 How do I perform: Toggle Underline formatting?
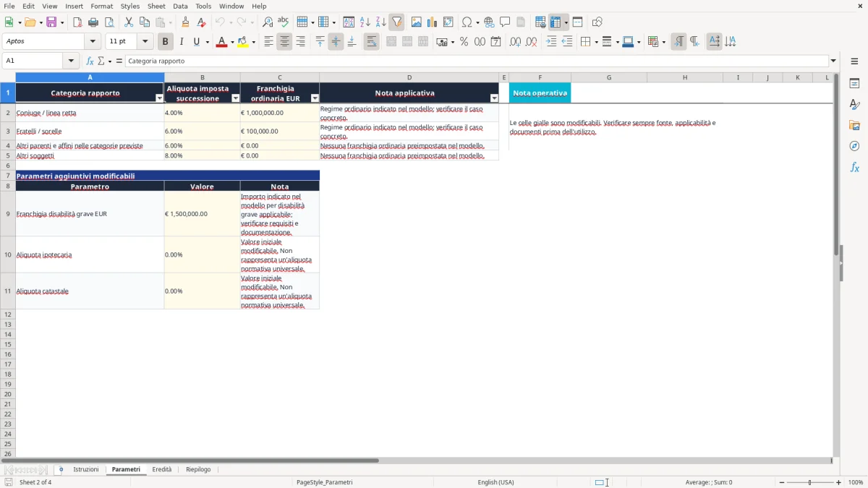point(196,42)
